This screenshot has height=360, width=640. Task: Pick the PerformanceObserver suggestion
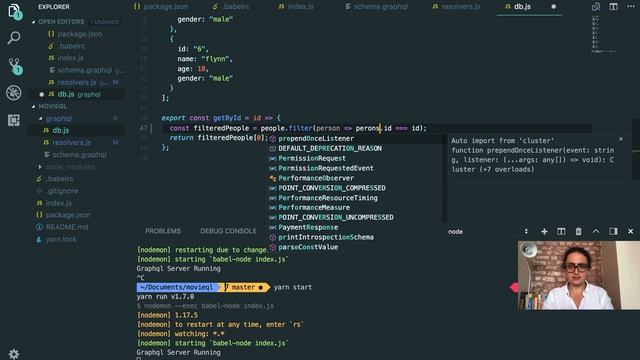pos(357,178)
